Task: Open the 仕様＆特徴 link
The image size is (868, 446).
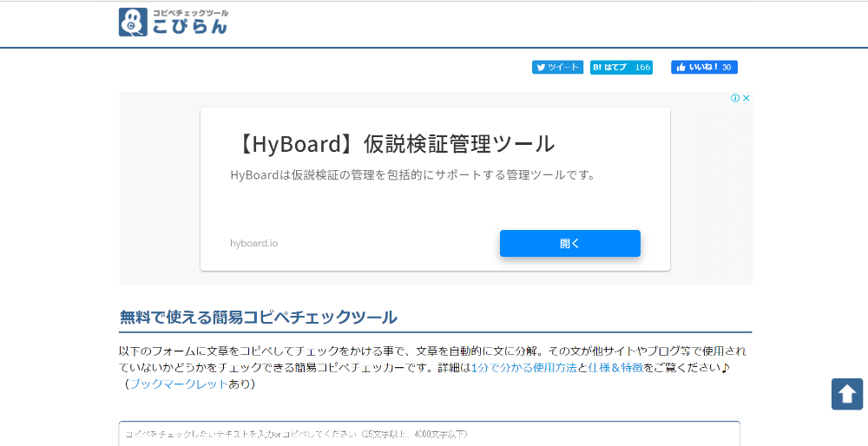Action: click(615, 367)
